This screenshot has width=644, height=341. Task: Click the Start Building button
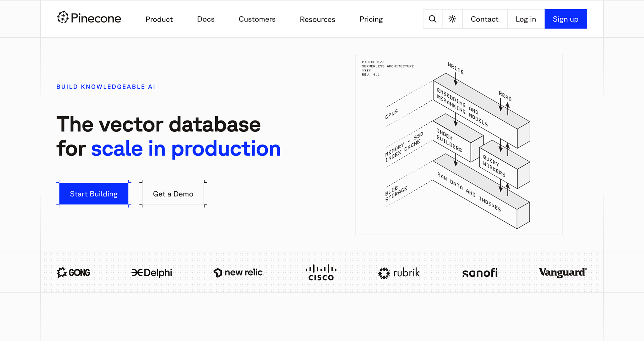point(94,194)
